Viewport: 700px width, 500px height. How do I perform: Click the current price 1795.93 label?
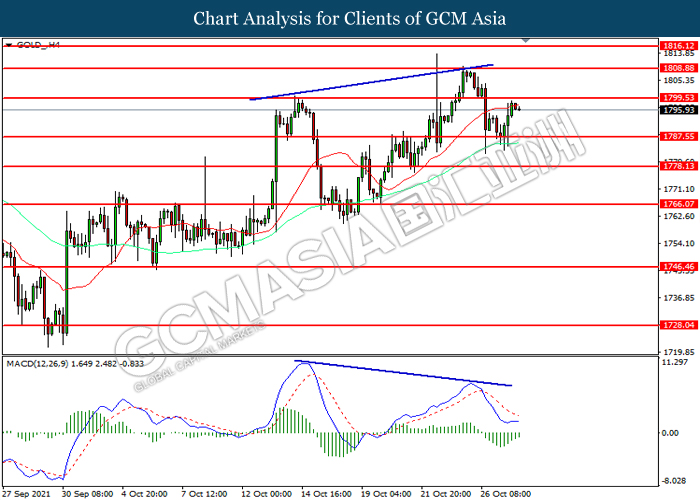coord(679,110)
